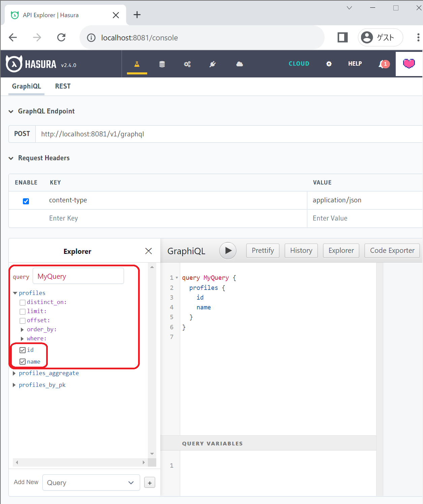The width and height of the screenshot is (423, 504).
Task: Expand profiles_aggregate node
Action: tap(14, 373)
